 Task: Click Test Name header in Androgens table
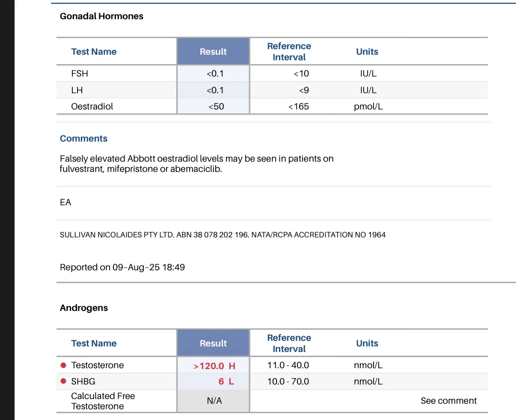[94, 343]
